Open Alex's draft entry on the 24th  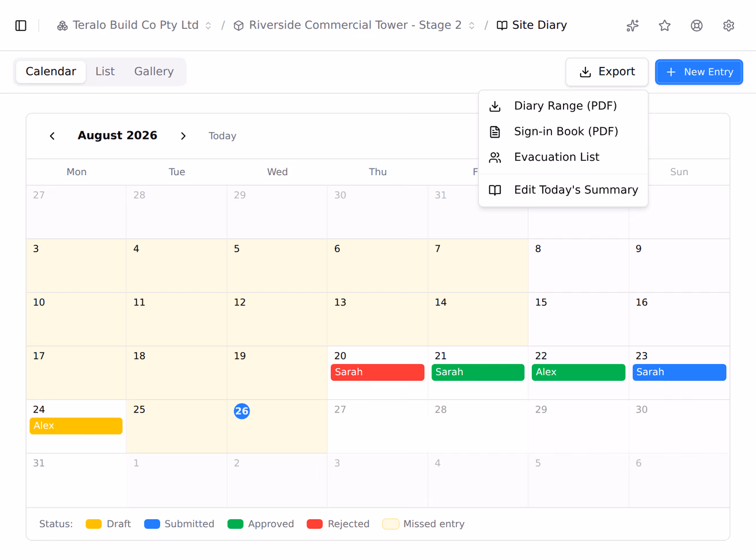click(x=76, y=426)
